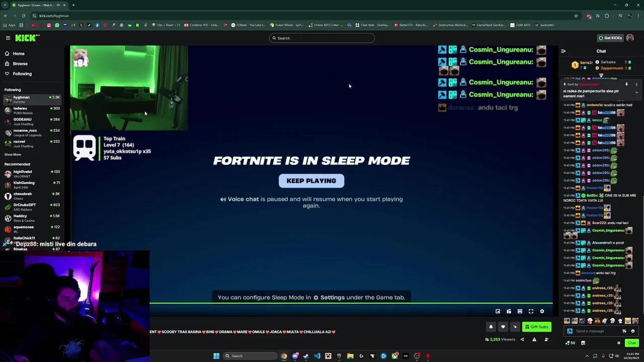Open hyghman channel in Following list

tap(32, 99)
